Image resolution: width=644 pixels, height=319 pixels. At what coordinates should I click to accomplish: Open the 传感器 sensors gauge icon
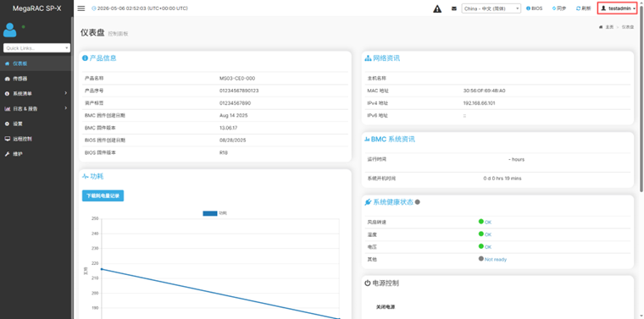(7, 79)
